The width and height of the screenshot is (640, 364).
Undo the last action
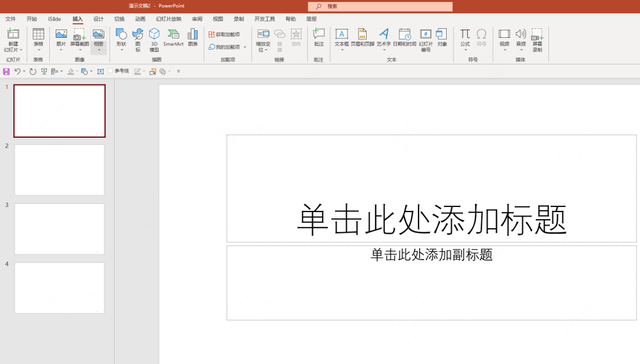(x=17, y=71)
